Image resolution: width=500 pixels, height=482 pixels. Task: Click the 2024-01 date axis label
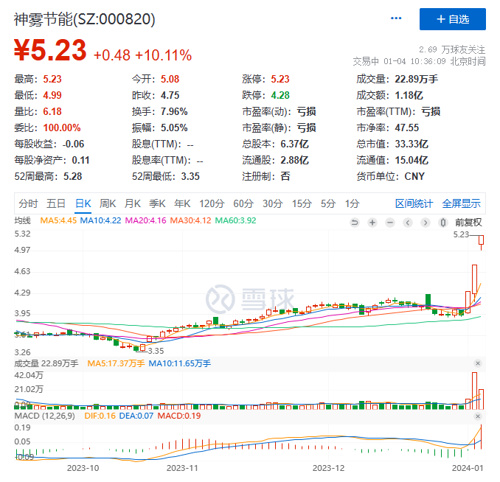[467, 468]
